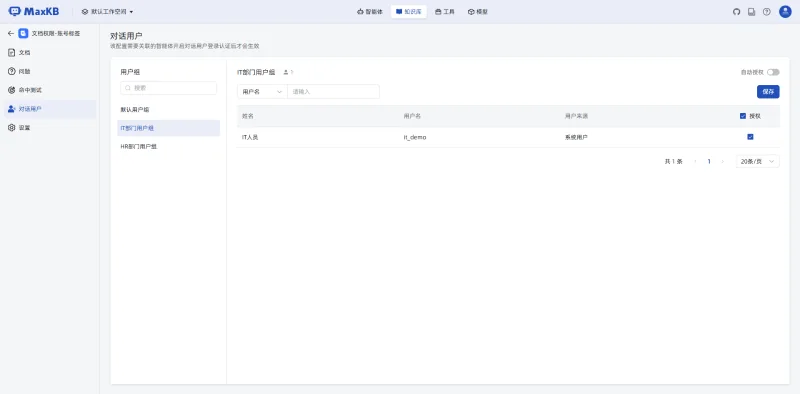Switch to the 智能体 tab
The height and width of the screenshot is (394, 800).
pos(370,12)
